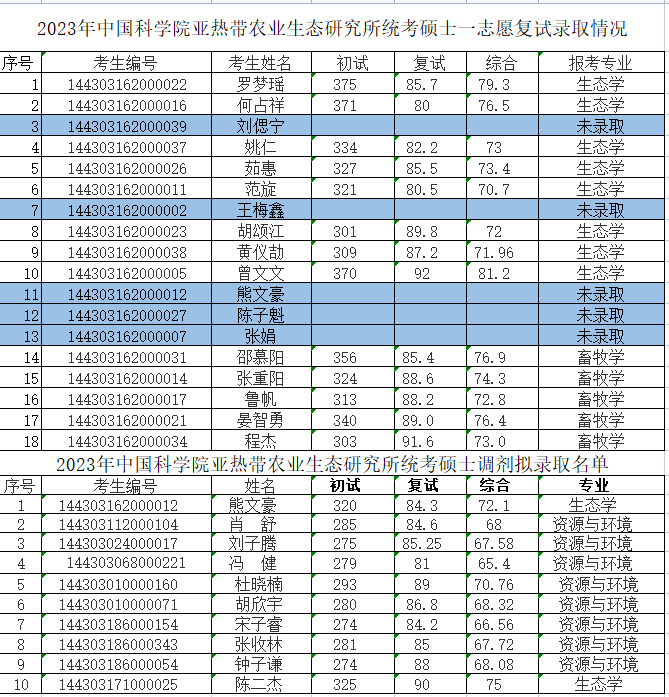Select the second table title mentioning 调剂拟录取名单
669x697 pixels.
(332, 465)
